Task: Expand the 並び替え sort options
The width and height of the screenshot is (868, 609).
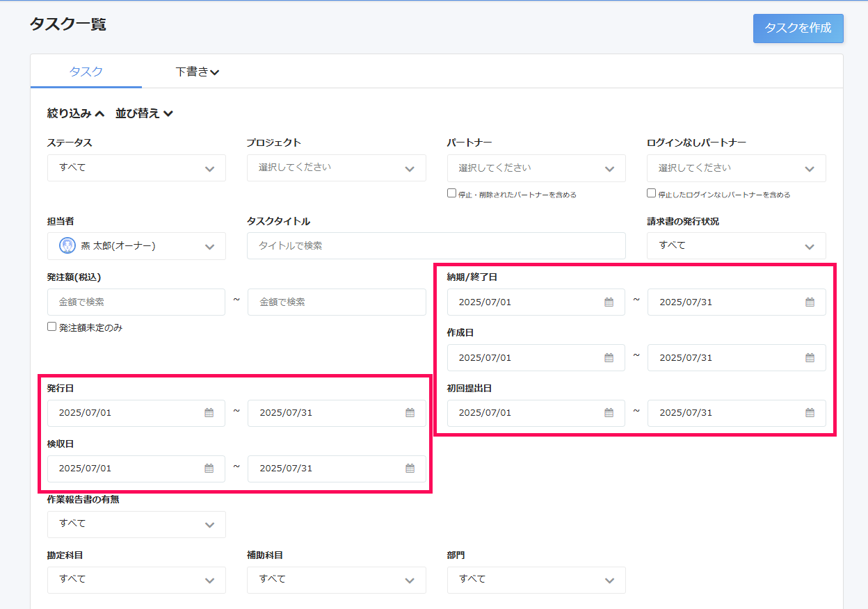Action: [144, 113]
